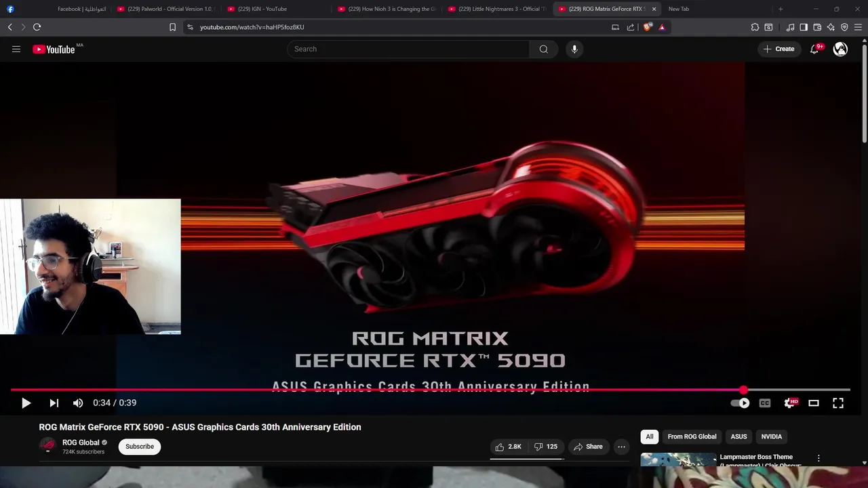The height and width of the screenshot is (488, 868).
Task: Select the All filter chip
Action: click(650, 436)
